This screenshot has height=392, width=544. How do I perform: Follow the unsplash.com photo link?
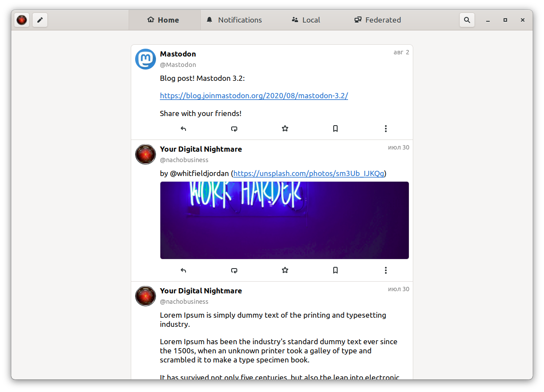[x=308, y=173]
